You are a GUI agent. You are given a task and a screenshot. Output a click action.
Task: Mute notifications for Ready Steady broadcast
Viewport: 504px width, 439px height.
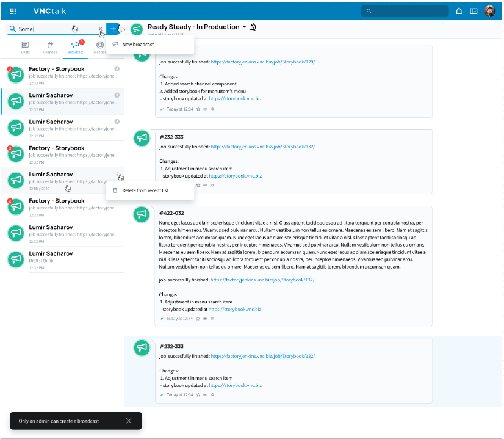pyautogui.click(x=253, y=27)
